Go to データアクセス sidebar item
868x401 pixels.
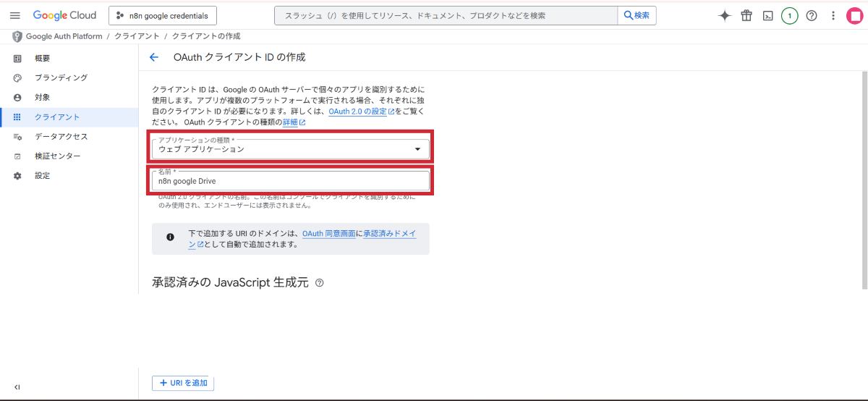click(x=61, y=136)
